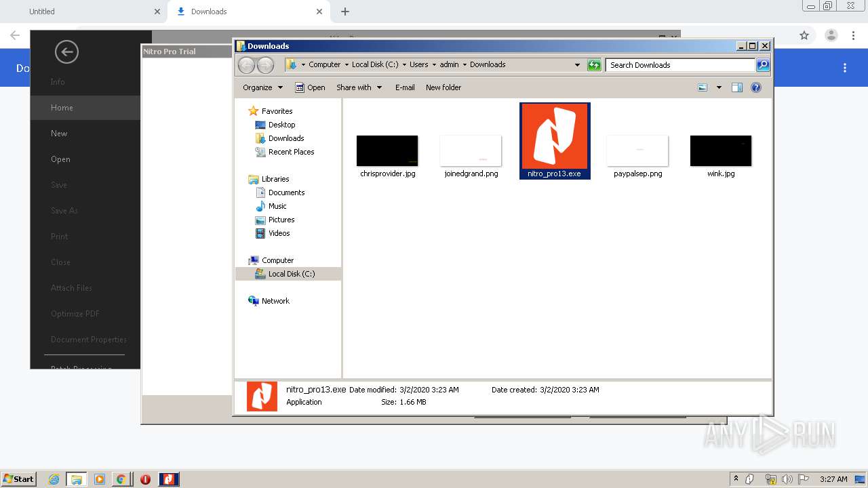
Task: Click Save As in Nitro menu
Action: tap(64, 211)
